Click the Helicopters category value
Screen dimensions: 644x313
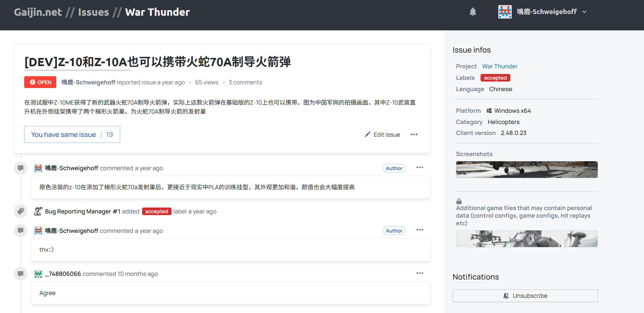504,122
